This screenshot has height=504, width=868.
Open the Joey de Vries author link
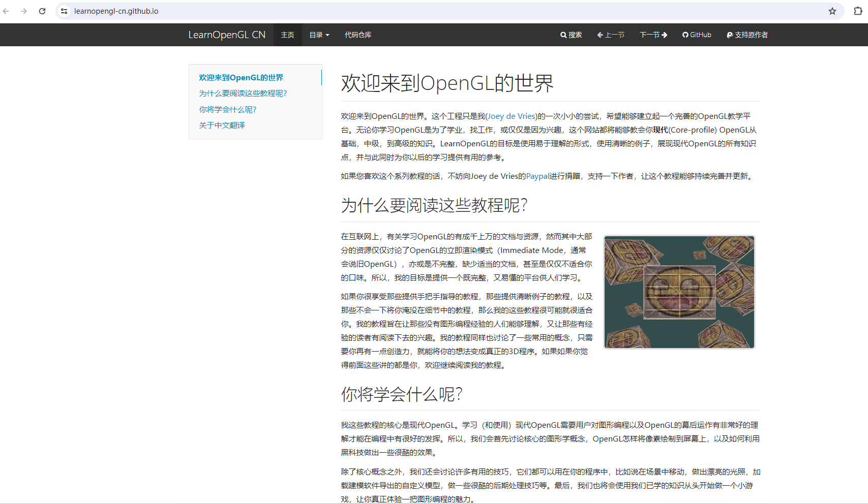[x=512, y=116]
